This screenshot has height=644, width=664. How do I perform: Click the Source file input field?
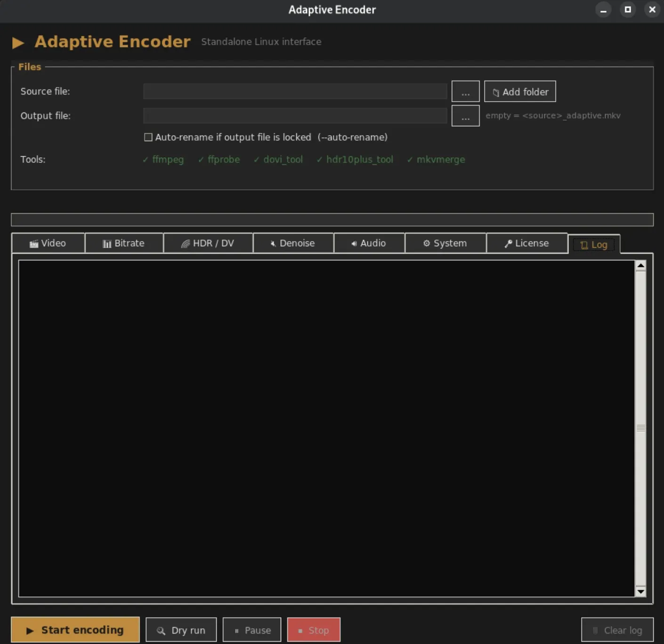[295, 91]
